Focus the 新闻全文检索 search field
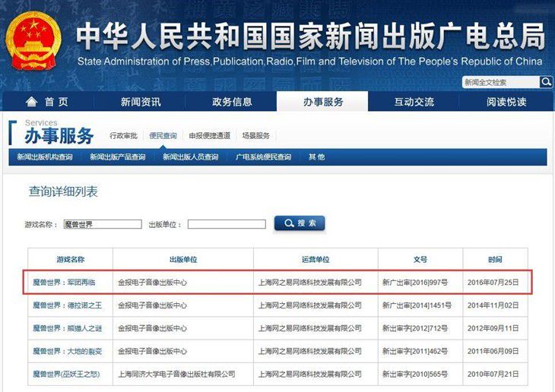The height and width of the screenshot is (392, 555). [500, 83]
